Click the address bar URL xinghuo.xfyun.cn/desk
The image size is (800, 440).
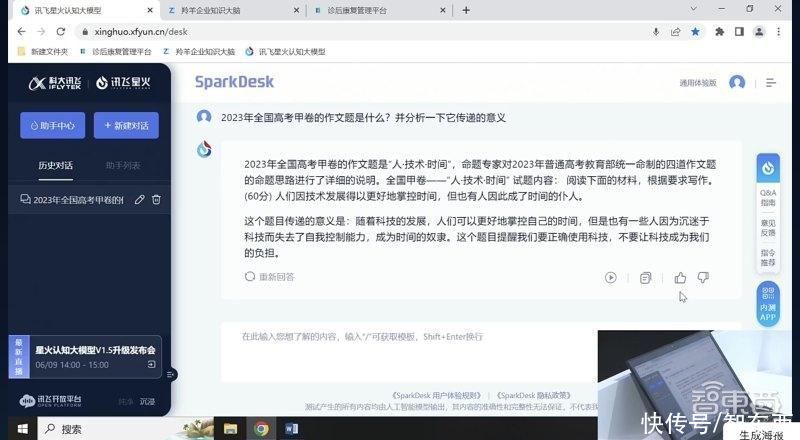(x=141, y=32)
